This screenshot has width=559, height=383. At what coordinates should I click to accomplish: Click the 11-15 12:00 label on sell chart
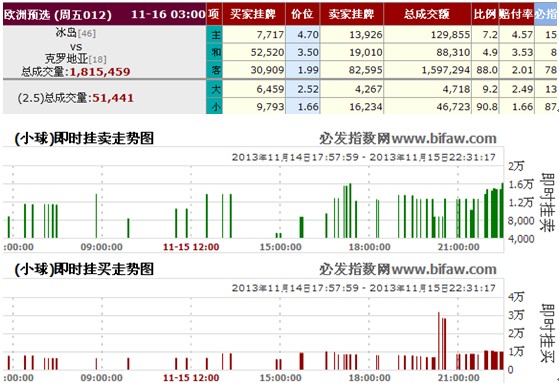tap(191, 247)
